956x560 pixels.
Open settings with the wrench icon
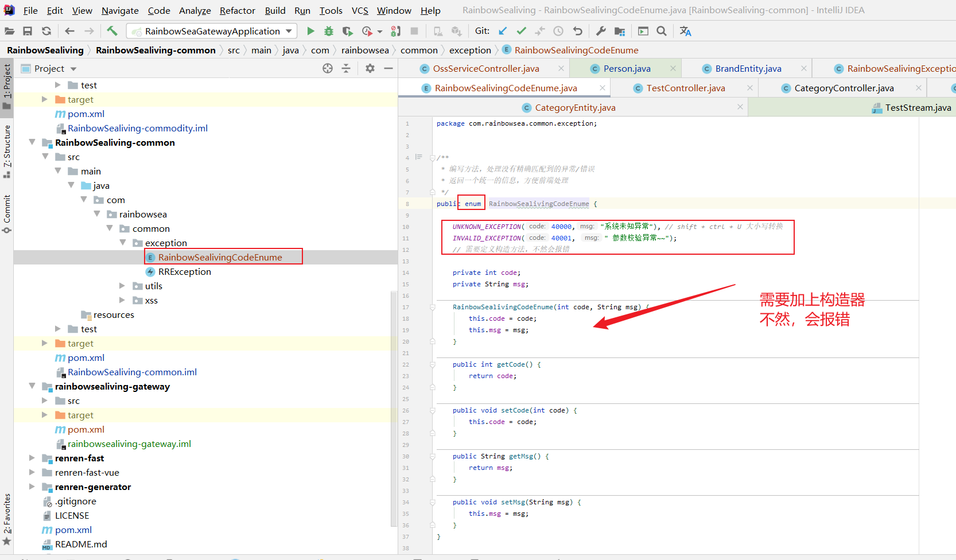tap(601, 31)
